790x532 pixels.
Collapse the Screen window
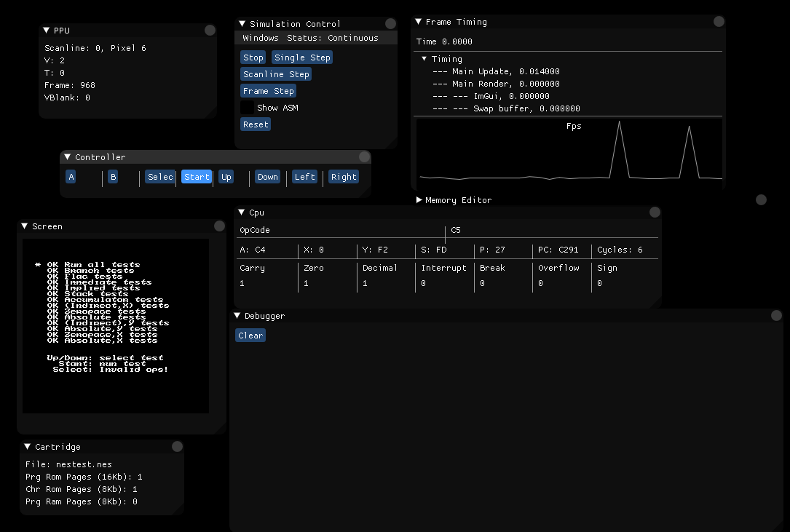[23, 226]
